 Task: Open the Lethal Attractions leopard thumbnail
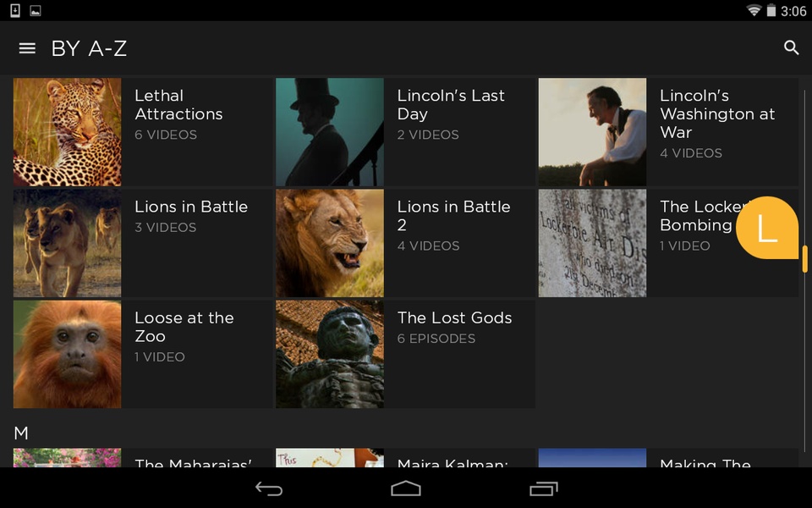68,132
